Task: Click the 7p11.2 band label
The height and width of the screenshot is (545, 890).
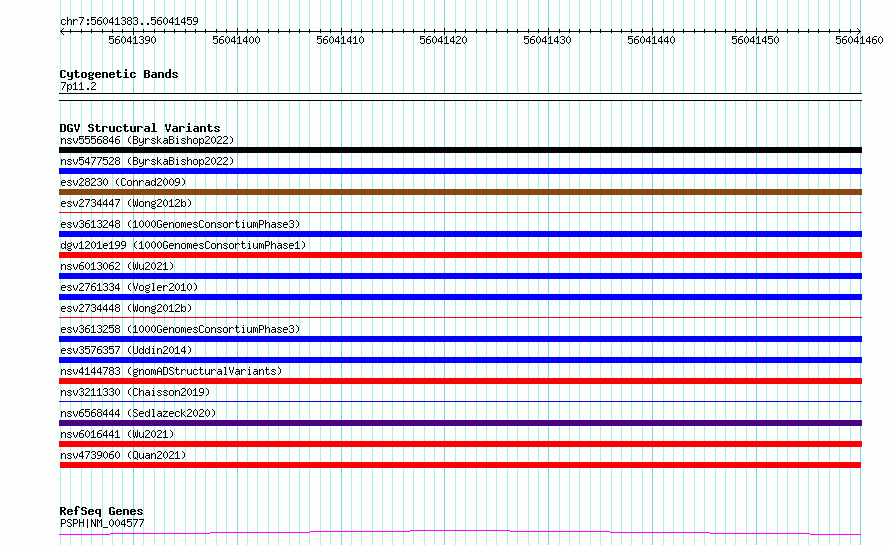Action: (x=78, y=86)
